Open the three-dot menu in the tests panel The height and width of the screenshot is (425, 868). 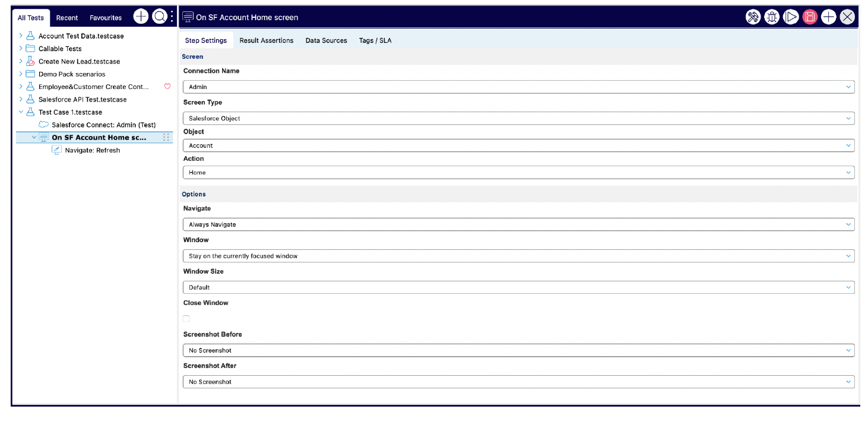[172, 17]
